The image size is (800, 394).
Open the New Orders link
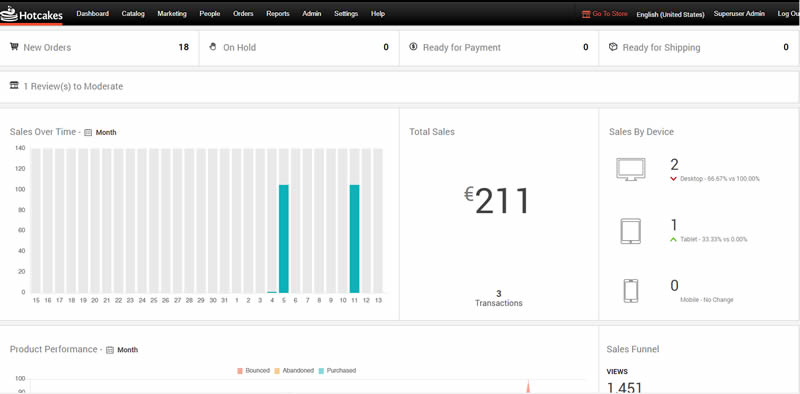[x=47, y=47]
